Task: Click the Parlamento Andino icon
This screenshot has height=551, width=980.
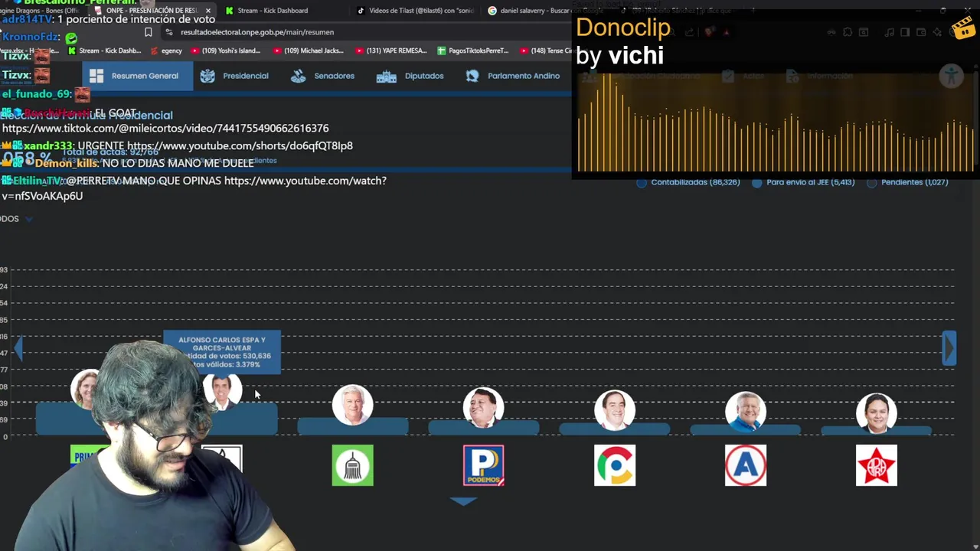Action: coord(472,76)
